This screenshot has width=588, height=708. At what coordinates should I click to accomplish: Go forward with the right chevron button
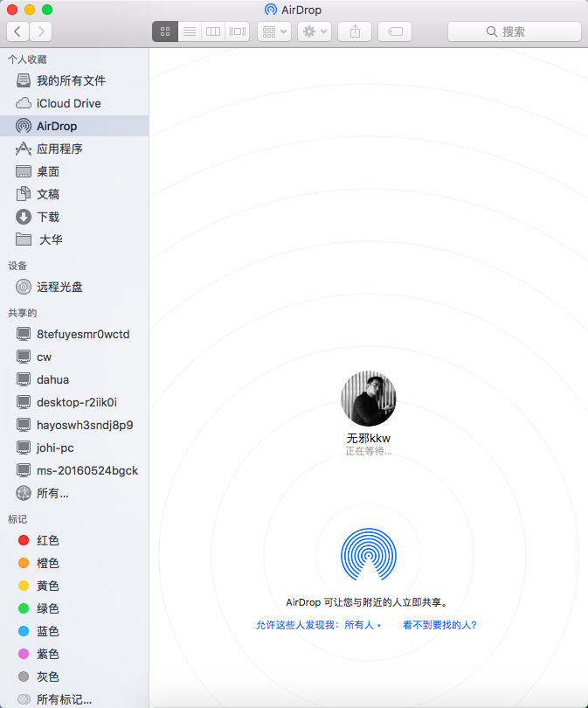coord(41,31)
